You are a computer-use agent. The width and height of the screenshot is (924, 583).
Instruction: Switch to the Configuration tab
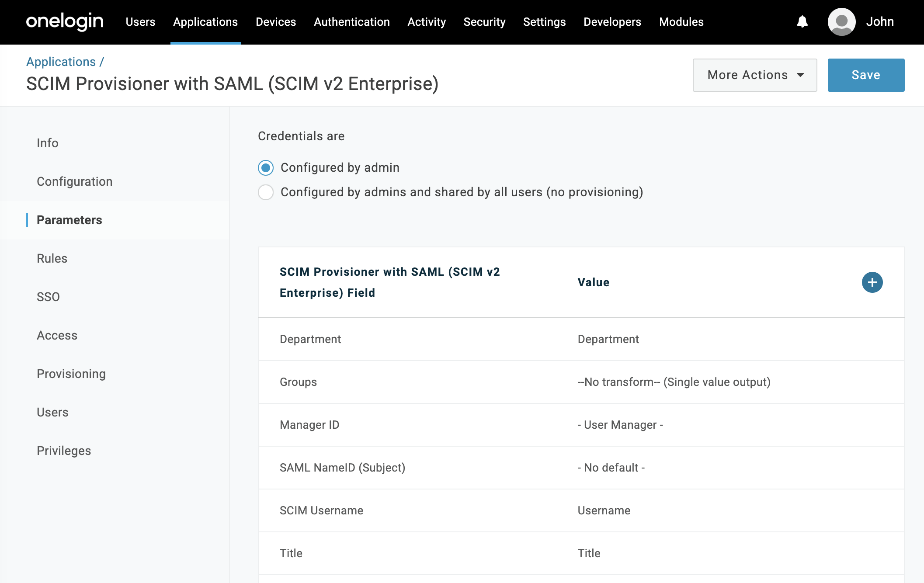click(75, 181)
